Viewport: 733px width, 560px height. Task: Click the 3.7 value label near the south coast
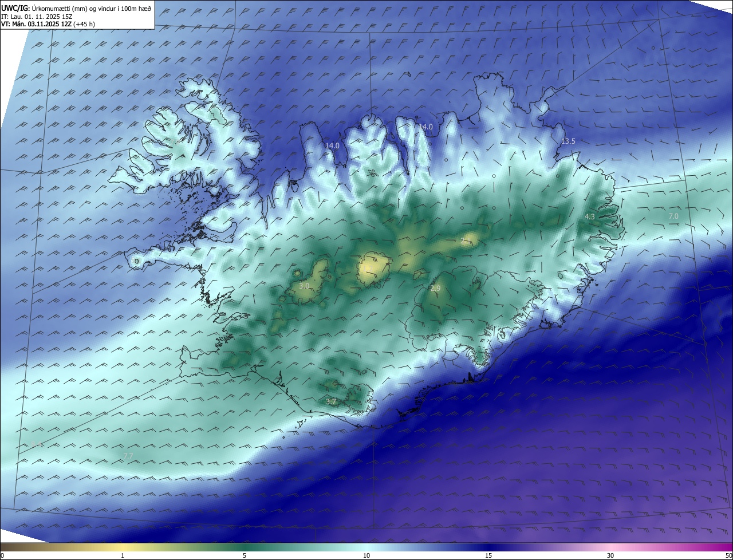point(331,402)
